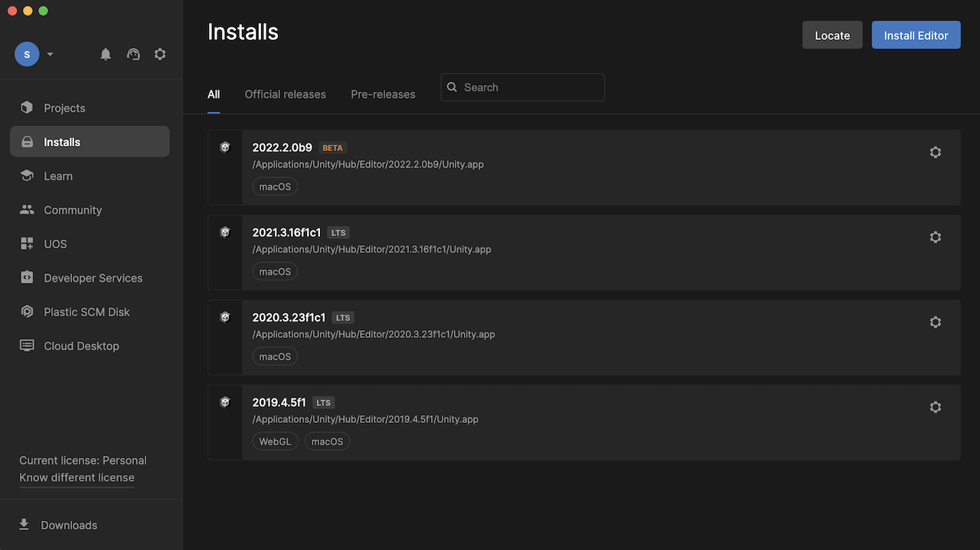Focus the Search installs field
Viewport: 980px width, 550px height.
522,87
